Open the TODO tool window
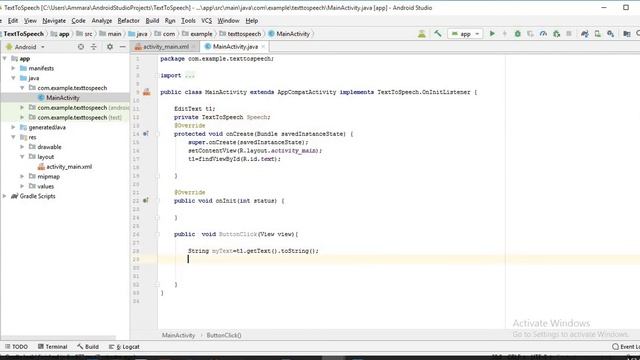This screenshot has width=640, height=360. (16, 347)
